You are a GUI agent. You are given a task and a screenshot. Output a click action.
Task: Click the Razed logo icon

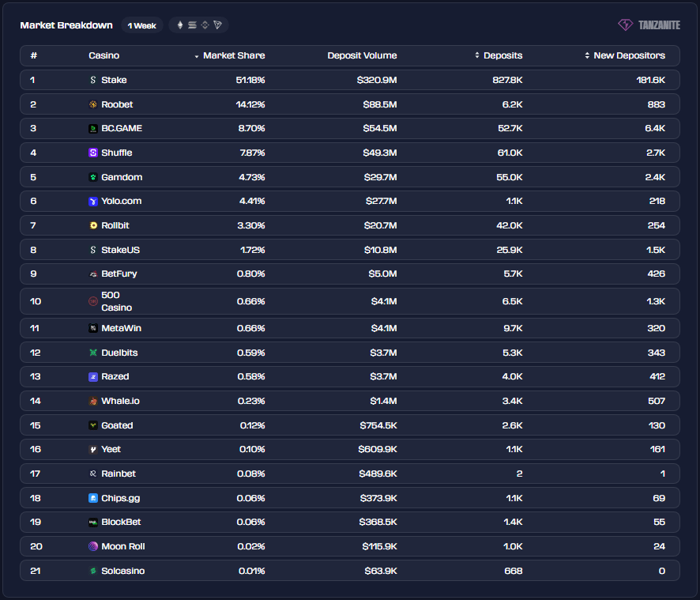pos(93,377)
